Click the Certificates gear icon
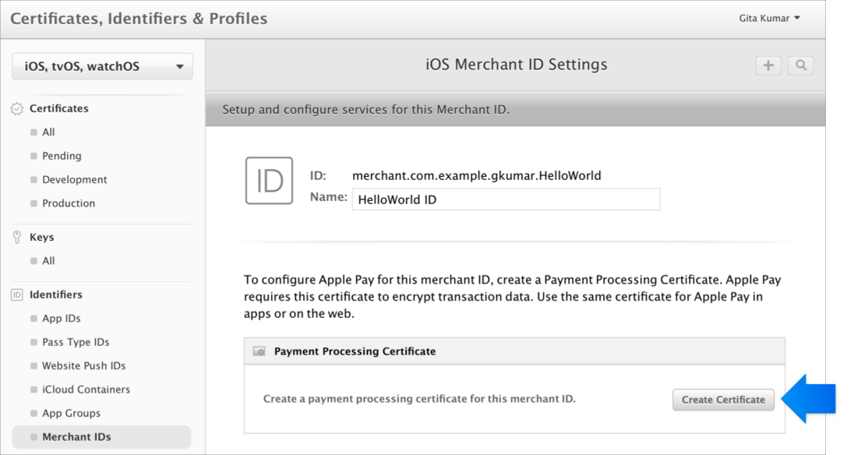 (x=17, y=108)
